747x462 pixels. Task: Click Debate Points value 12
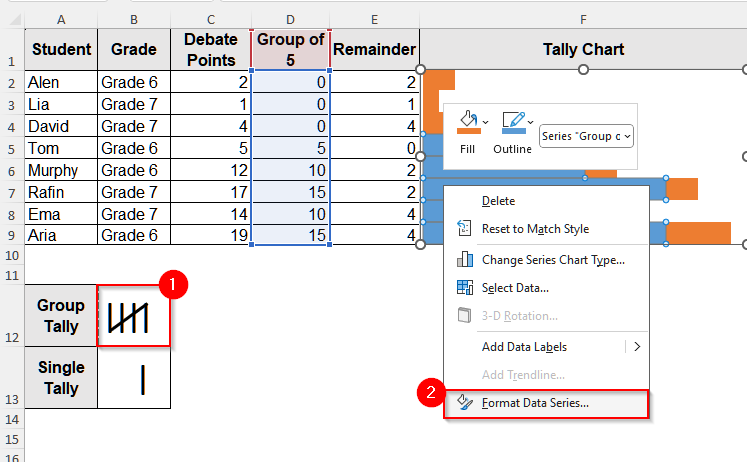click(x=211, y=170)
